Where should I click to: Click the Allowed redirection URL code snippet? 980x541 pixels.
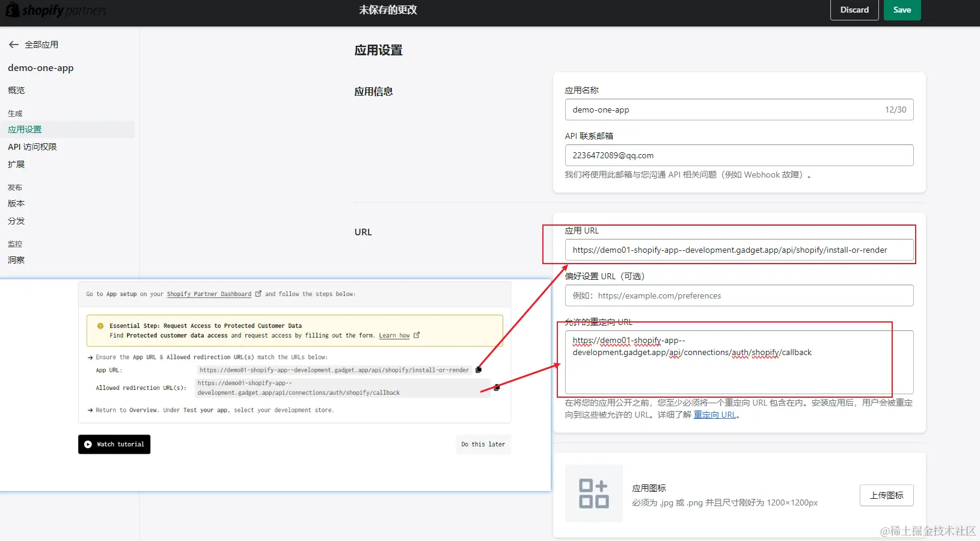tap(343, 388)
